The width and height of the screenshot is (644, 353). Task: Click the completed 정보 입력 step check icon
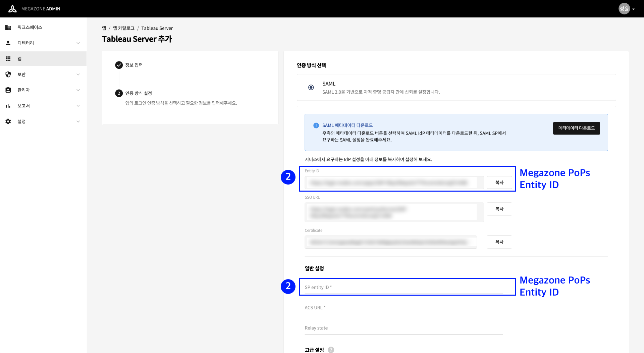click(x=119, y=65)
